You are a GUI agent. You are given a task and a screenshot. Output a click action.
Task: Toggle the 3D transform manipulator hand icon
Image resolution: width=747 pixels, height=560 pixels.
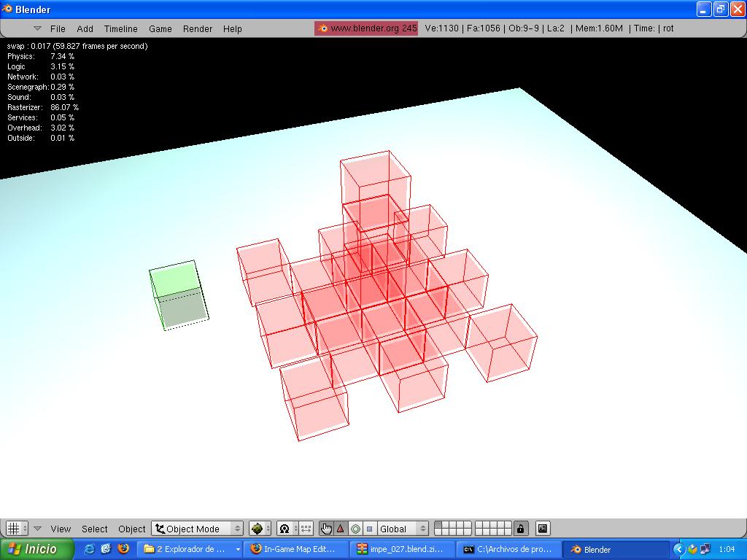pos(326,529)
